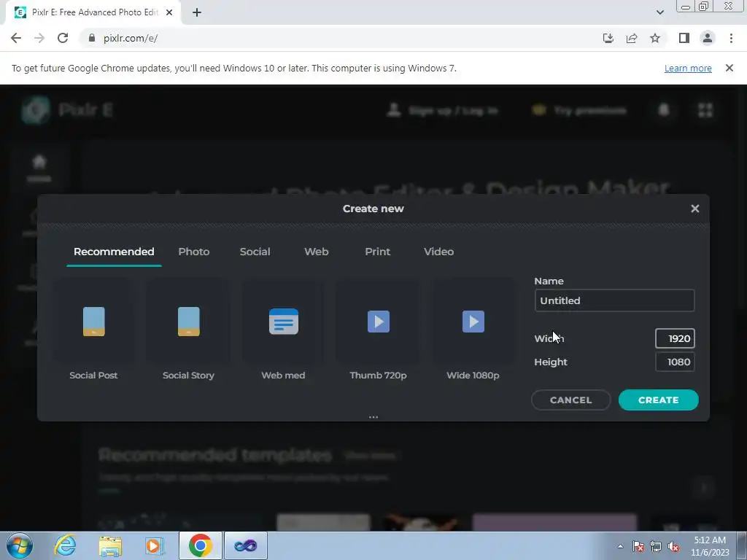Close the Create new dialog

click(694, 209)
